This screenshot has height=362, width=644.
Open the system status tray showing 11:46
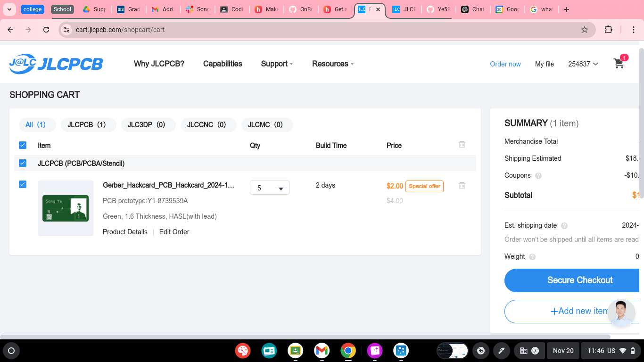[611, 351]
